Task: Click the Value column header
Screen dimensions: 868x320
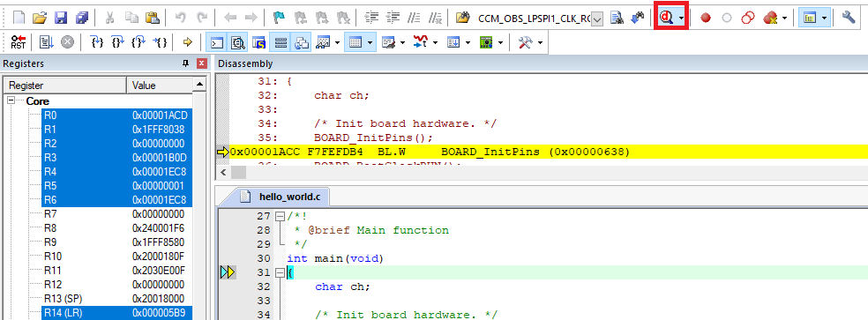Action: (160, 86)
